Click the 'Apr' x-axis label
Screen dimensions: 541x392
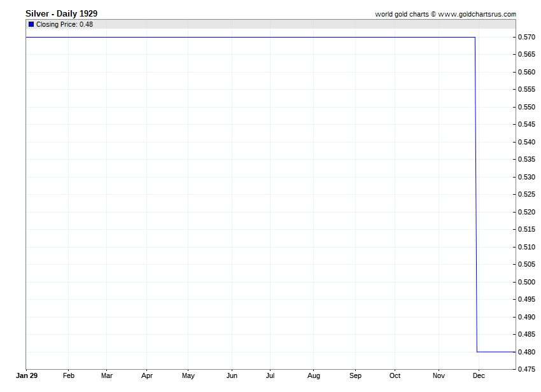point(146,375)
